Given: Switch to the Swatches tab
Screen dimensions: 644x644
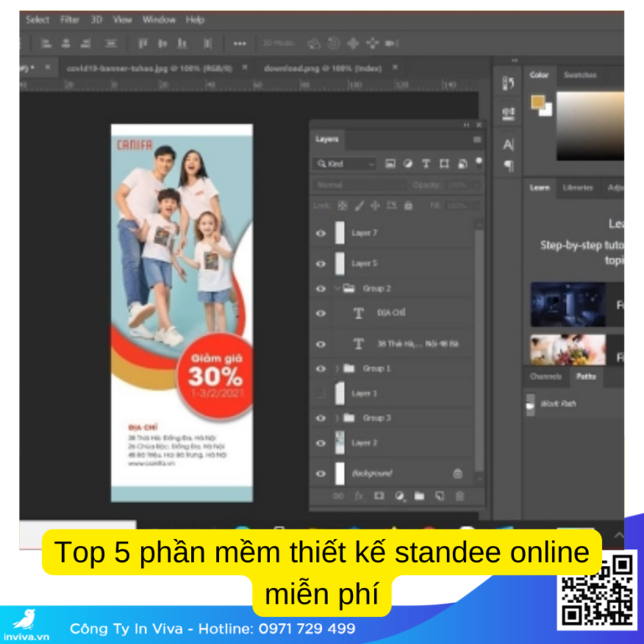Looking at the screenshot, I should (580, 75).
